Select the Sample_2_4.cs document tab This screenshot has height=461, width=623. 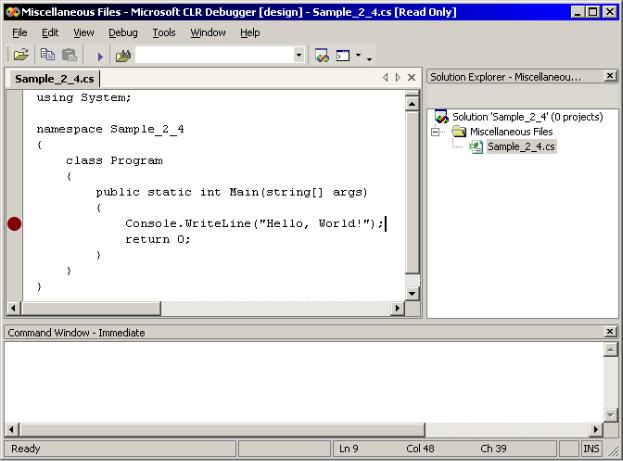coord(54,79)
